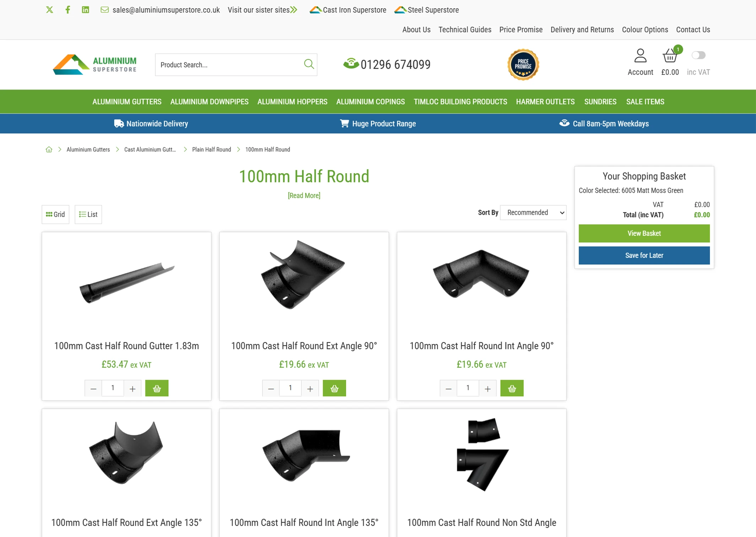Open the Account profile icon
This screenshot has height=537, width=756.
[x=640, y=56]
